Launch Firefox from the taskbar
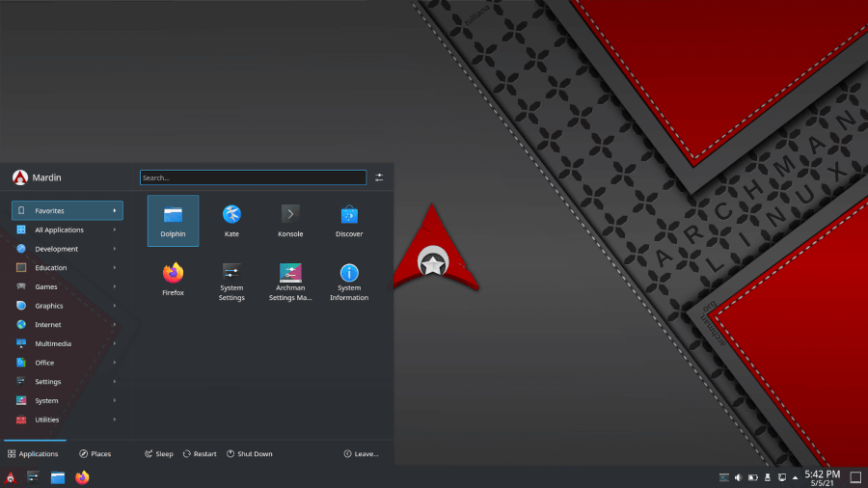Screen dimensions: 868x488 82,477
